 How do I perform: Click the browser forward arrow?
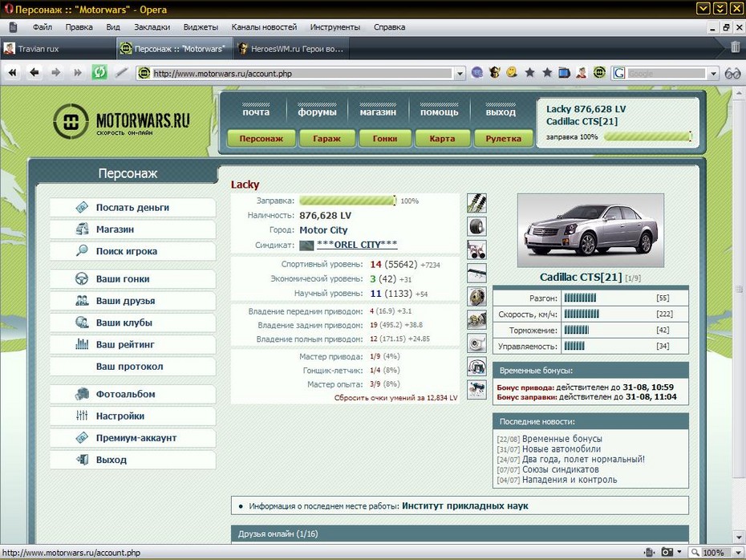55,73
